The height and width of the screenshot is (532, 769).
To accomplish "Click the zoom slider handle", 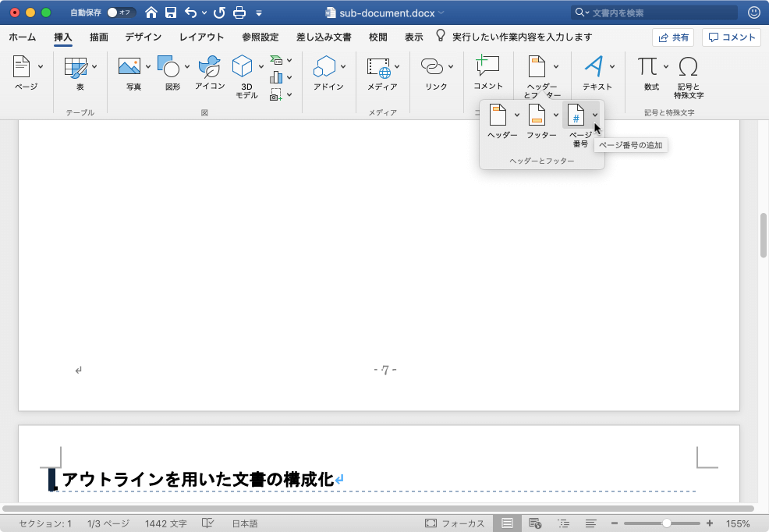I will (x=666, y=523).
